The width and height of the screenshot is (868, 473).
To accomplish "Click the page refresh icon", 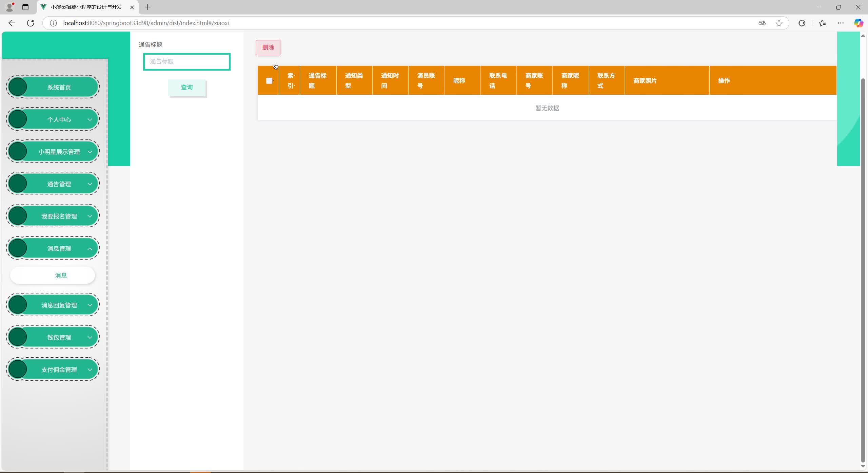I will [x=31, y=23].
